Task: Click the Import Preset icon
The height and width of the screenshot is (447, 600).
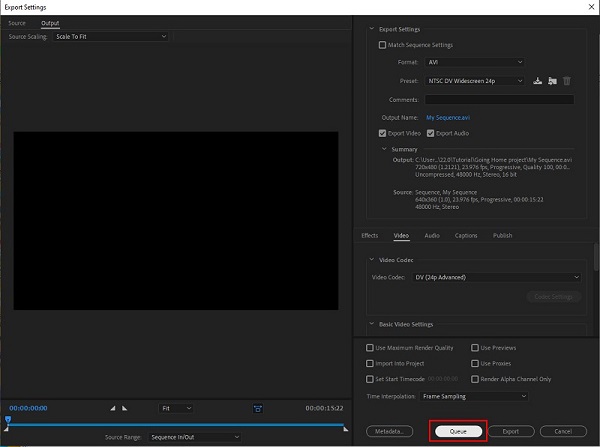Action: pos(552,81)
